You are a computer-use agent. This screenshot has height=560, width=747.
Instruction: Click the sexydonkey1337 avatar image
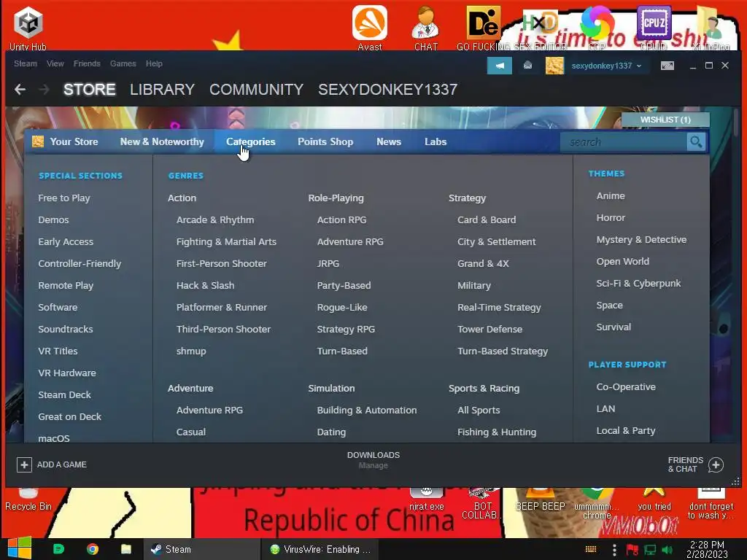coord(554,66)
